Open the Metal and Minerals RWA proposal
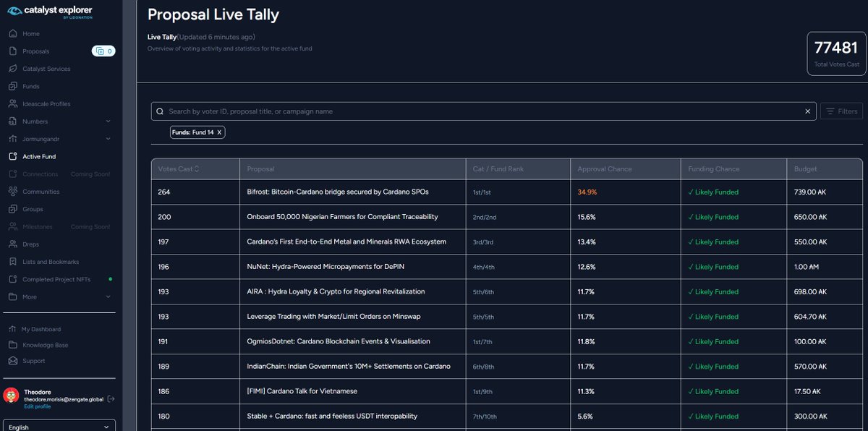868x431 pixels. pyautogui.click(x=346, y=242)
